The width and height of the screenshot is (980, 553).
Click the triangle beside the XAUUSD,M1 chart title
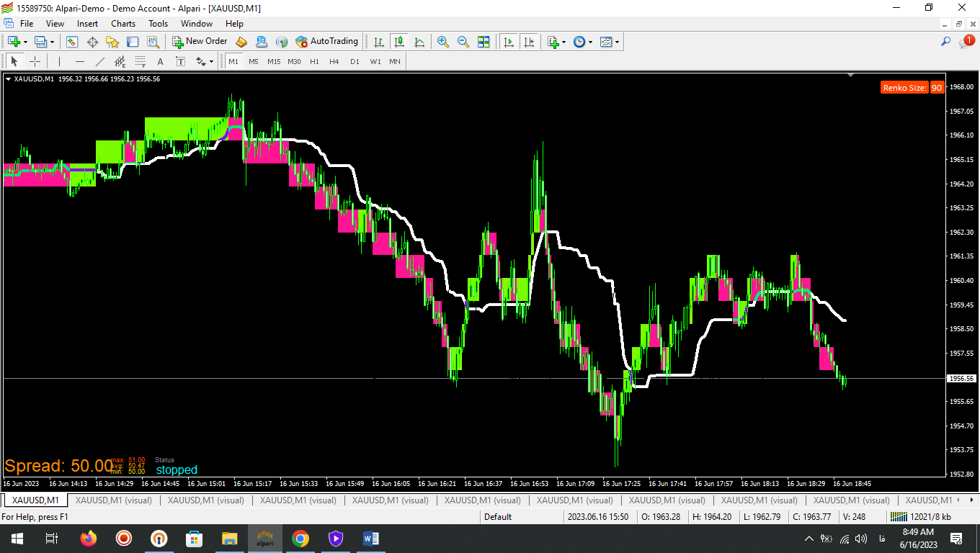click(8, 79)
